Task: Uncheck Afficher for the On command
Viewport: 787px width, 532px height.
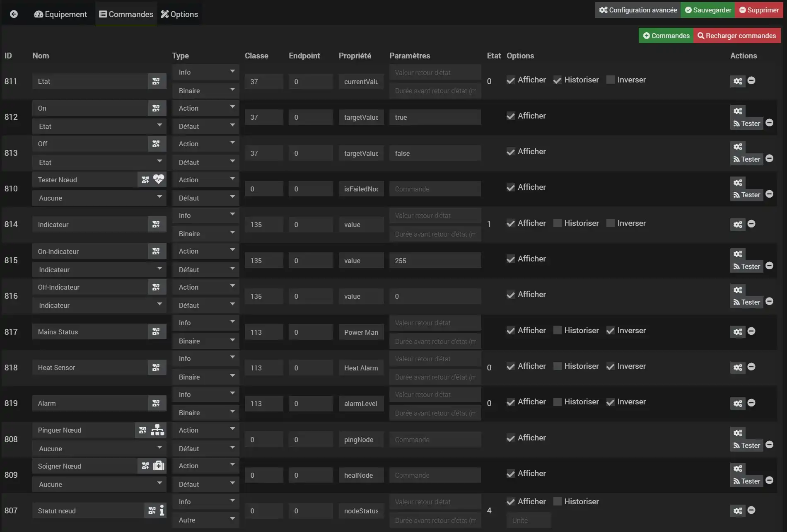Action: coord(511,116)
